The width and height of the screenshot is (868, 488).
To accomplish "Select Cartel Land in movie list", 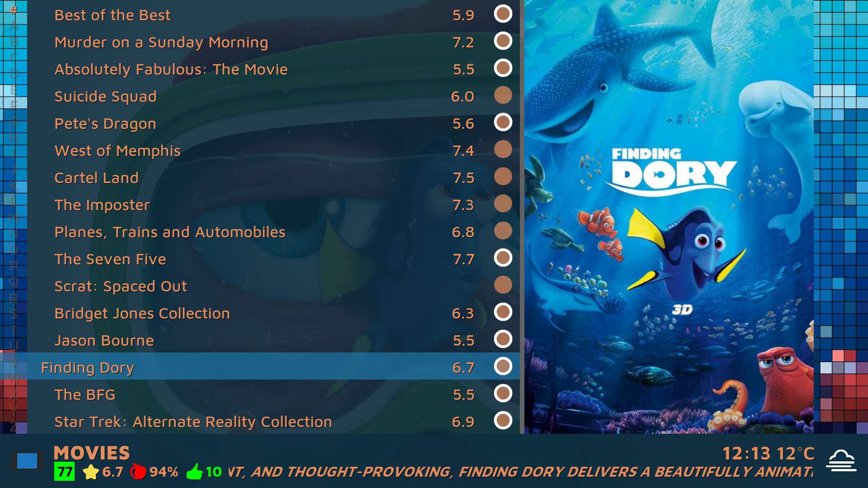I will pos(96,178).
